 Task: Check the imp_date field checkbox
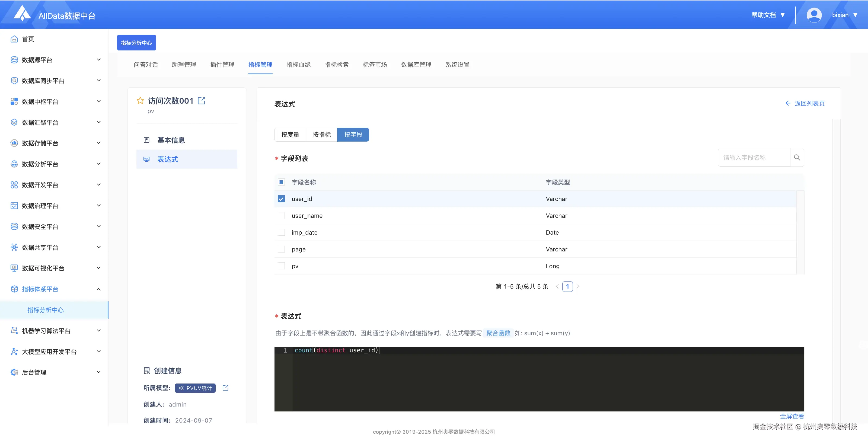[x=281, y=232]
